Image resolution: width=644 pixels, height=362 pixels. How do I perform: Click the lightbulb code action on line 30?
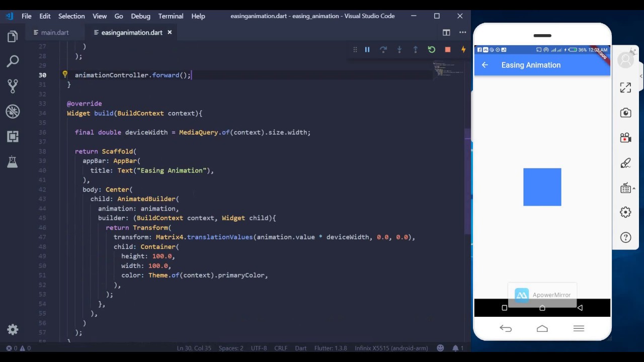[65, 74]
